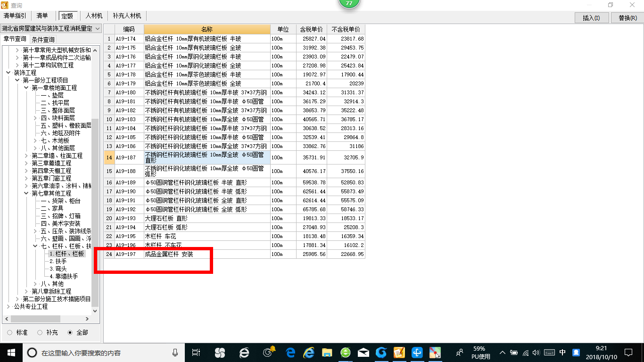Sort by the 名称 column header
The image size is (644, 362).
(x=207, y=29)
